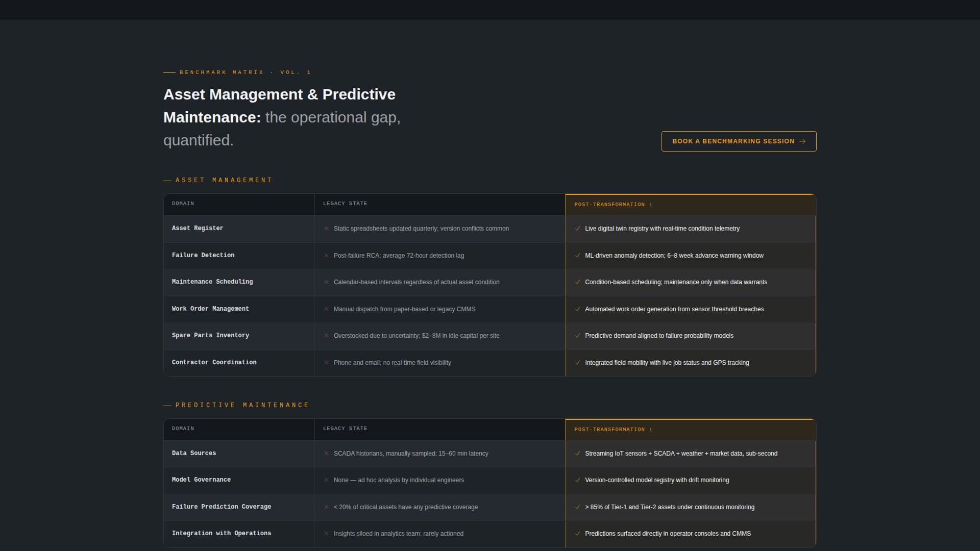Click the X icon next to Post-failure RCA

(x=326, y=256)
